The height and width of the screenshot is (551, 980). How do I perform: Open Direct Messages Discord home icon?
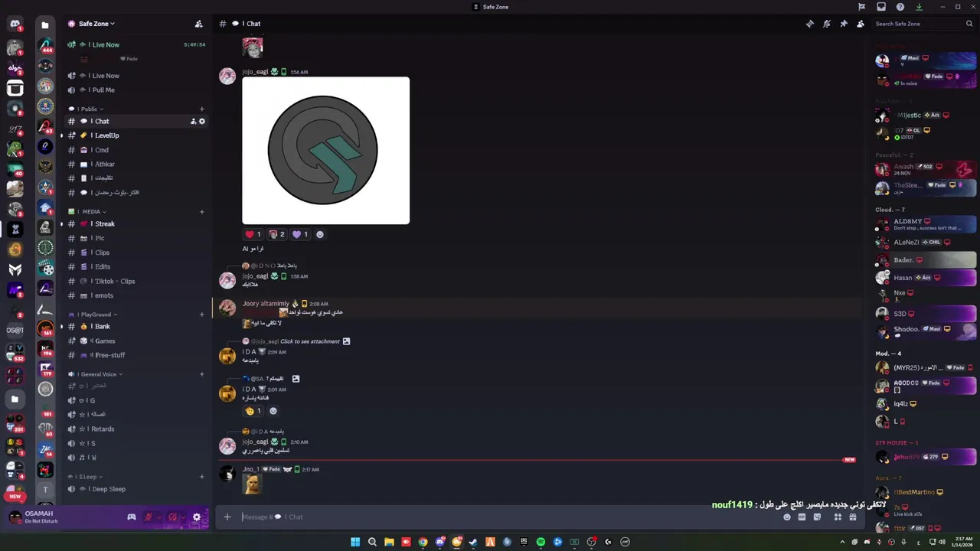click(15, 24)
